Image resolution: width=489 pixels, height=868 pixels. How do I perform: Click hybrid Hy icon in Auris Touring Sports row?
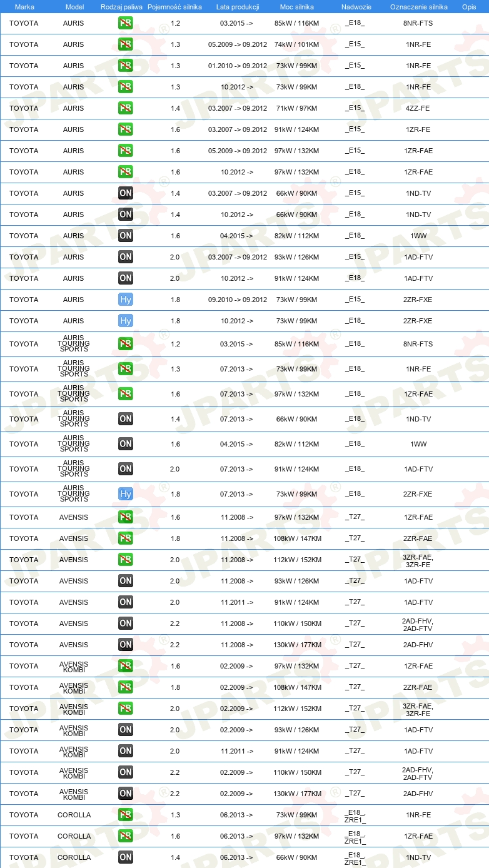pos(126,494)
